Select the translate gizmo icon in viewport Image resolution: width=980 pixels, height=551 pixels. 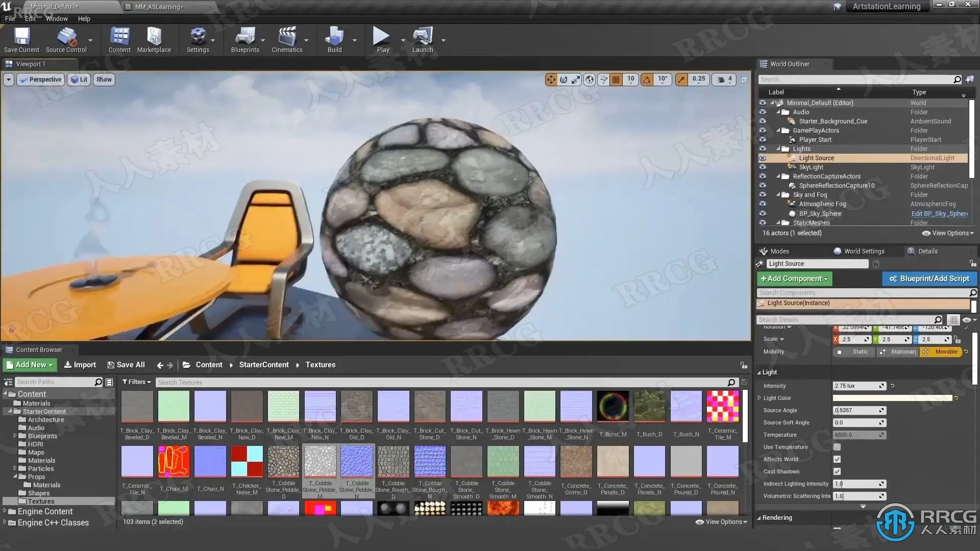(551, 80)
